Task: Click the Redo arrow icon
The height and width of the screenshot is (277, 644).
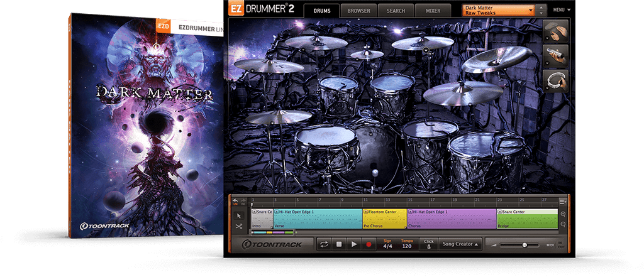Action: click(x=243, y=200)
